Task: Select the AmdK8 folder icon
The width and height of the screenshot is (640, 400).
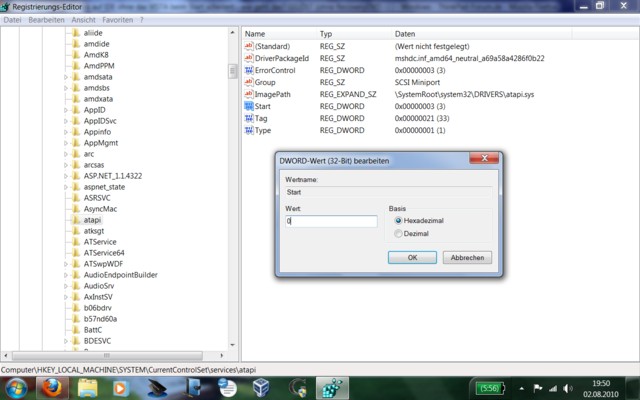Action: tap(76, 55)
